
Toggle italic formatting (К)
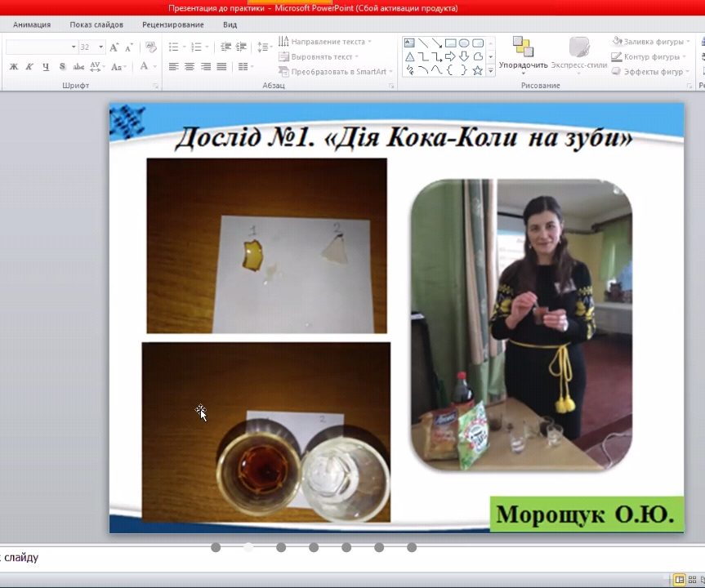coord(29,67)
